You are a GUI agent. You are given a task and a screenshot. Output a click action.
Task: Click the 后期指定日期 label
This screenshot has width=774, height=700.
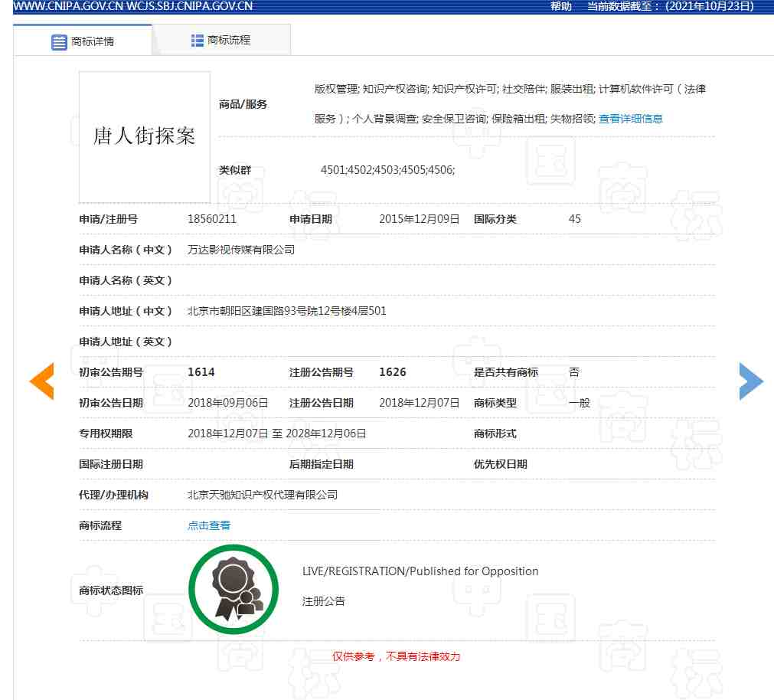tap(322, 464)
